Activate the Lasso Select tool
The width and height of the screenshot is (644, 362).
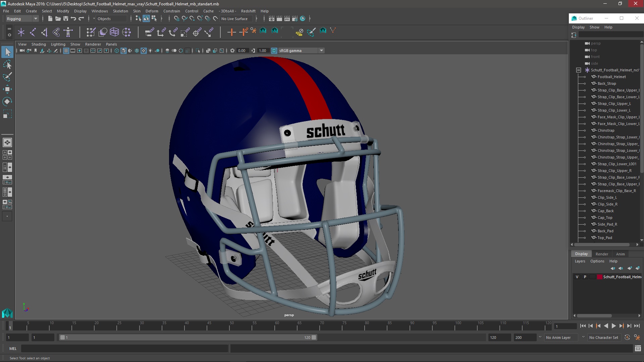point(7,64)
